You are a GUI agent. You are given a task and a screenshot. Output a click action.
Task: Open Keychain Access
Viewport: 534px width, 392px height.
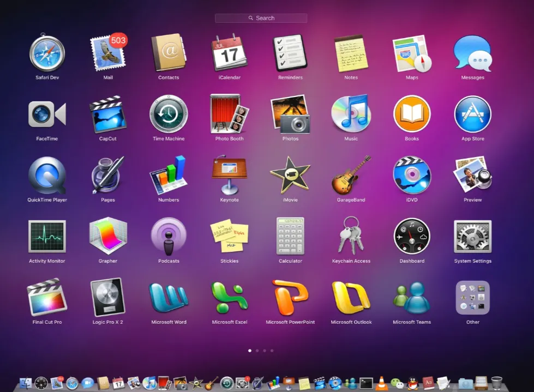click(x=351, y=236)
